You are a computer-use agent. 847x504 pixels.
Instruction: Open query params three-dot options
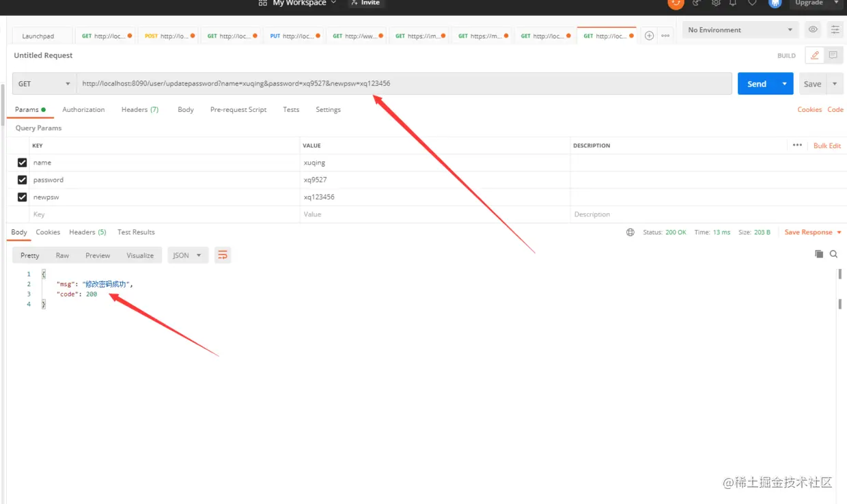[x=797, y=145]
